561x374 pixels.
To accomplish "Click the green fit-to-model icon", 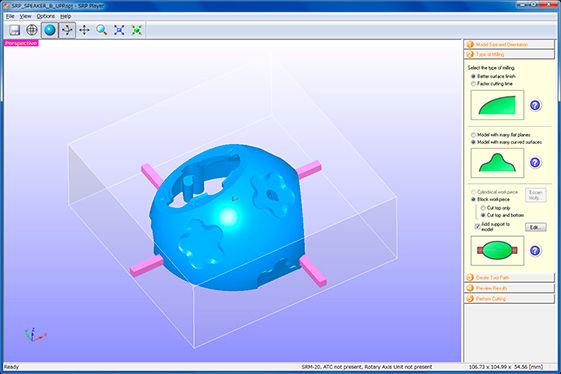I will pyautogui.click(x=137, y=30).
